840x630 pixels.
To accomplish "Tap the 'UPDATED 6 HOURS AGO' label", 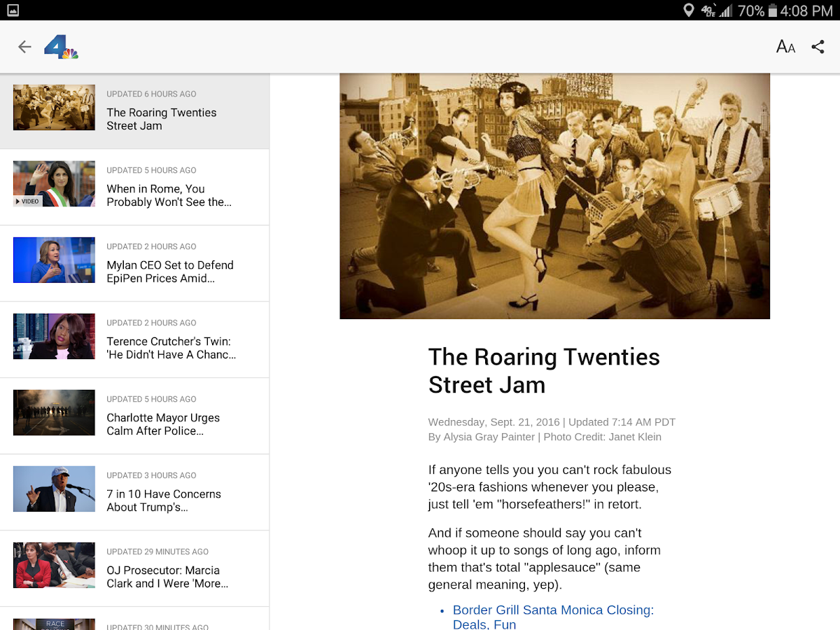I will (x=151, y=94).
